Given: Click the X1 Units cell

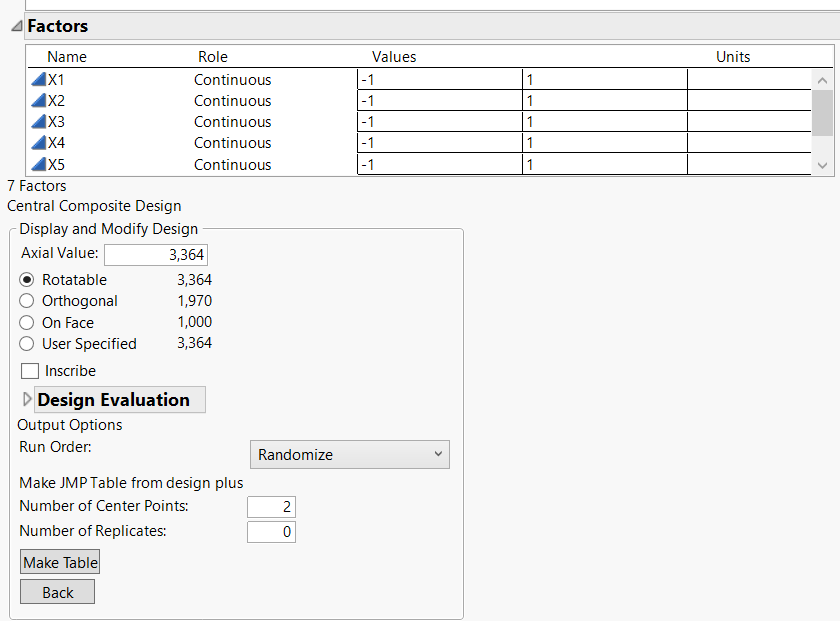Looking at the screenshot, I should [x=749, y=80].
